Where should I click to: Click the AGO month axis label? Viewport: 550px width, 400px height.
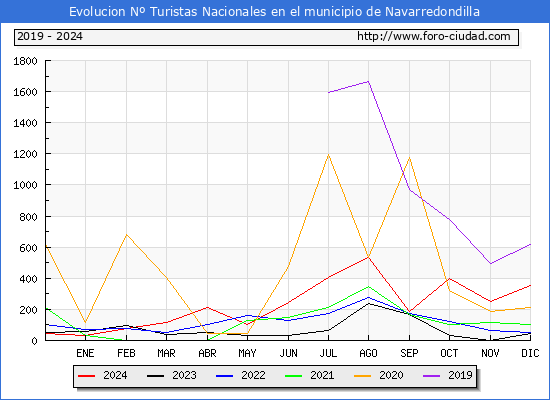368,353
